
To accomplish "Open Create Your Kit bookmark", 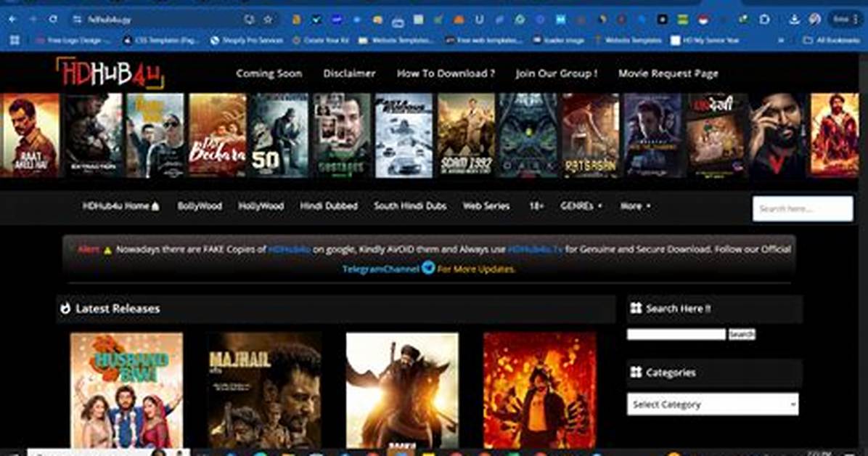I will click(x=321, y=40).
